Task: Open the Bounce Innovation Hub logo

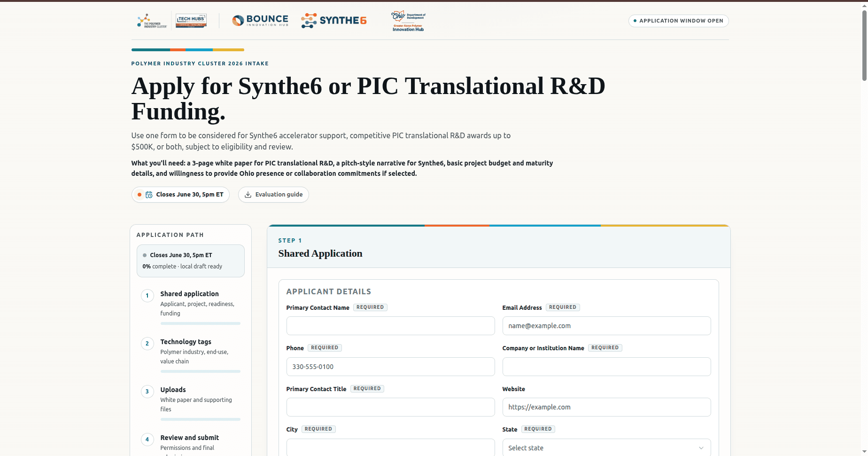Action: (x=260, y=20)
